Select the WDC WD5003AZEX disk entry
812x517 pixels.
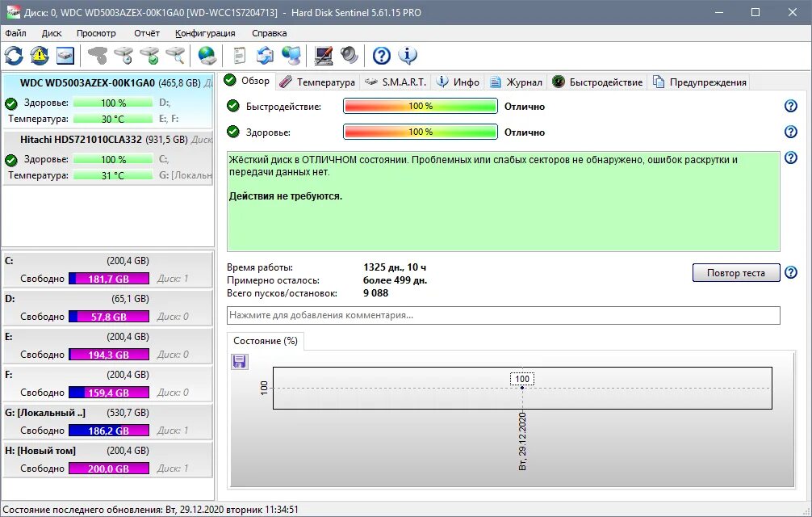coord(107,100)
